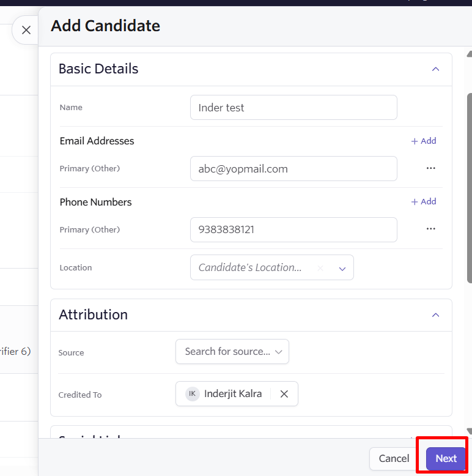Click the scrollbar down arrow
The width and height of the screenshot is (472, 476).
click(x=470, y=431)
